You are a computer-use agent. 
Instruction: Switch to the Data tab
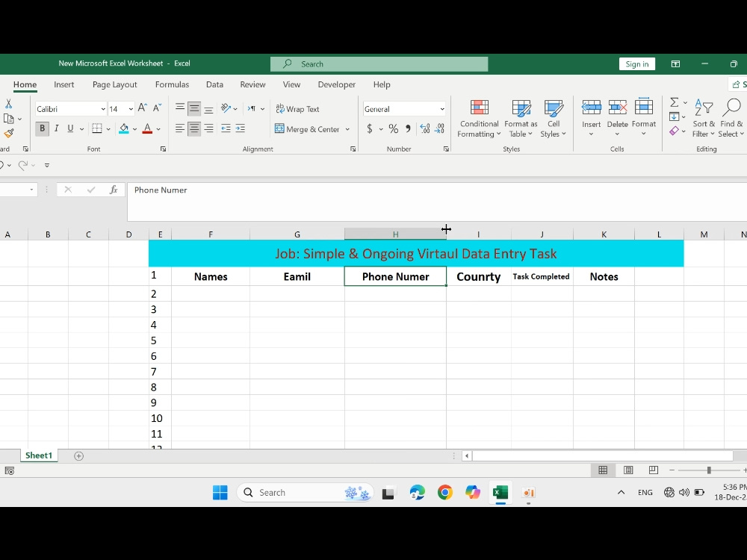tap(214, 84)
